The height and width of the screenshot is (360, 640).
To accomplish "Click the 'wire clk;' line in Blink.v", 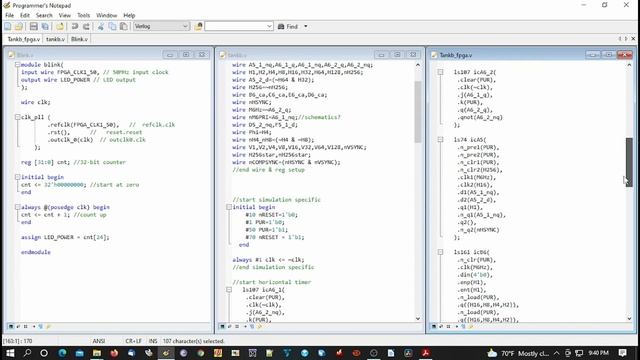I will 36,102.
